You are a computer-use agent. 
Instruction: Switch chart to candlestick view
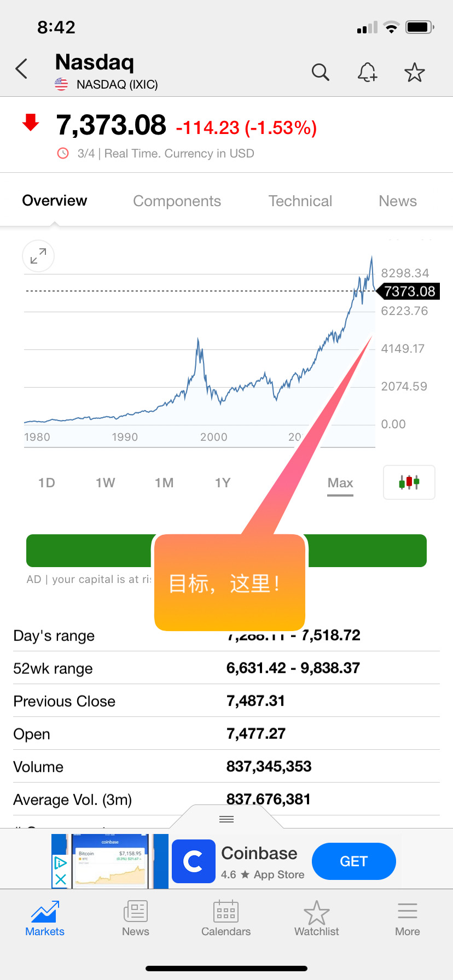[x=409, y=482]
